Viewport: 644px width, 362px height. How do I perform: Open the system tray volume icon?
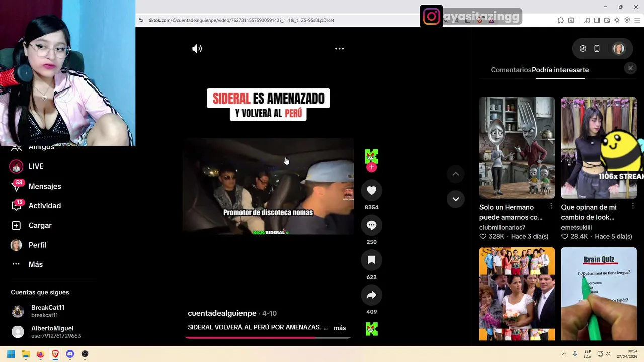[608, 354]
